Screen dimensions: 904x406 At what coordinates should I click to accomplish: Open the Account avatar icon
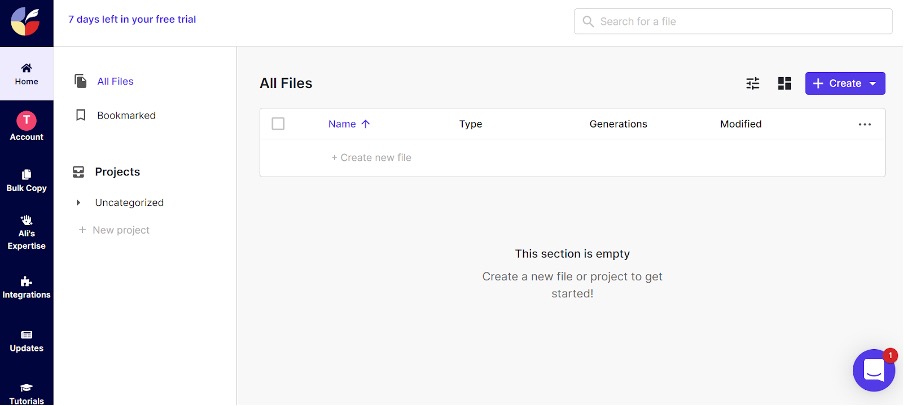tap(26, 119)
